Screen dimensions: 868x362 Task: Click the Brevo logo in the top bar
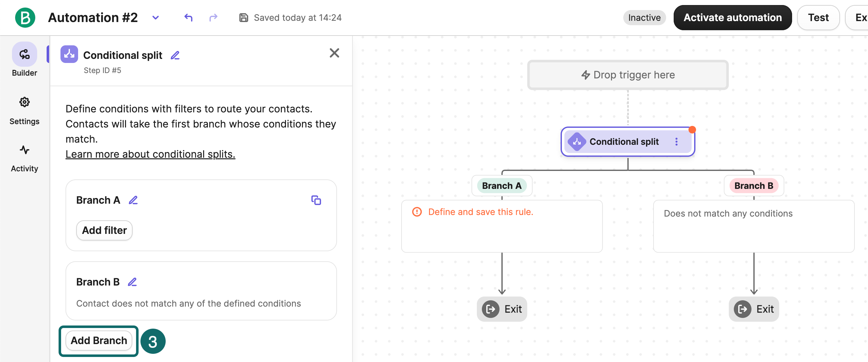[25, 18]
